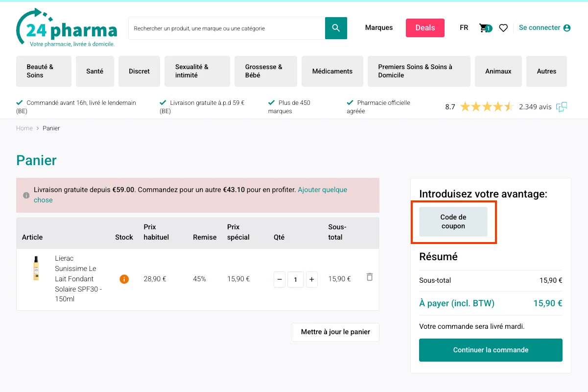
Task: Increase quantity with plus button
Action: pyautogui.click(x=312, y=279)
